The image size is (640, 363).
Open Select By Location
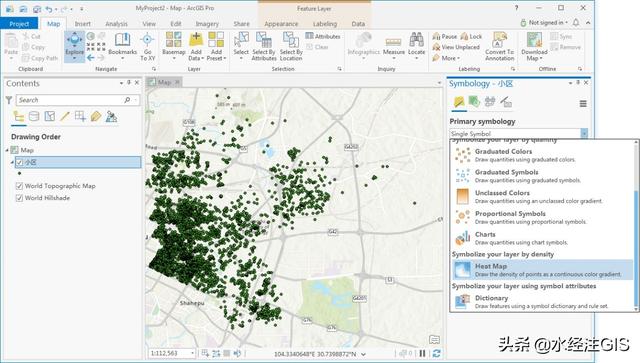[x=291, y=46]
